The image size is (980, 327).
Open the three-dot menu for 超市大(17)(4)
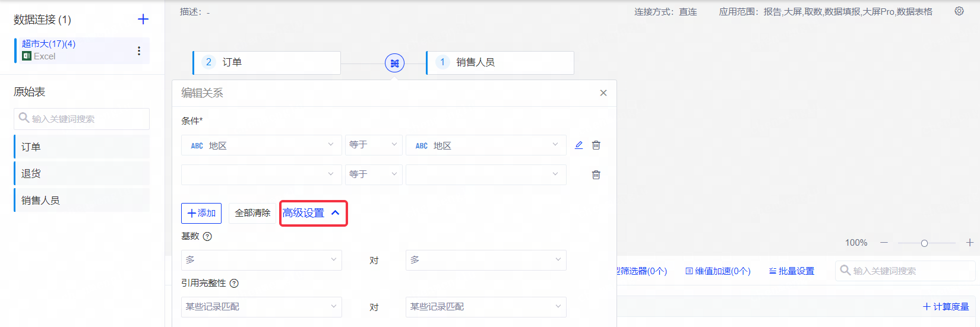coord(139,51)
